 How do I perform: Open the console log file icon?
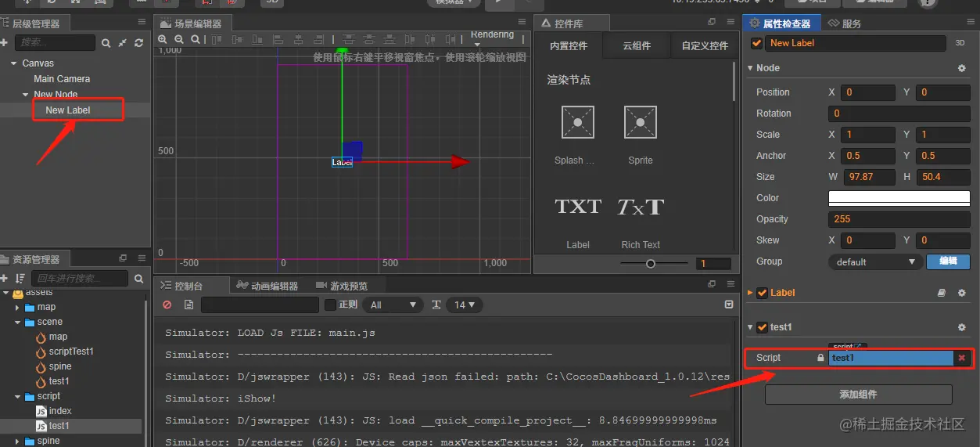point(188,305)
